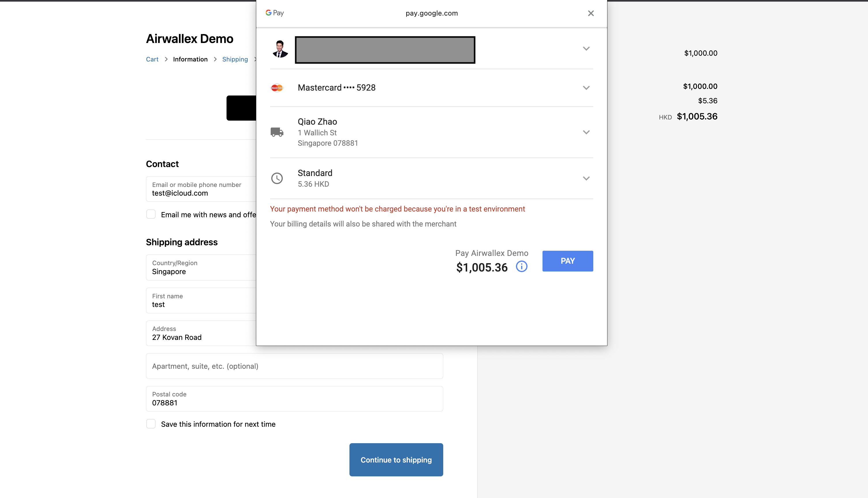Image resolution: width=868 pixels, height=498 pixels.
Task: Expand the Qiao Zhao shipping address options
Action: pos(586,132)
